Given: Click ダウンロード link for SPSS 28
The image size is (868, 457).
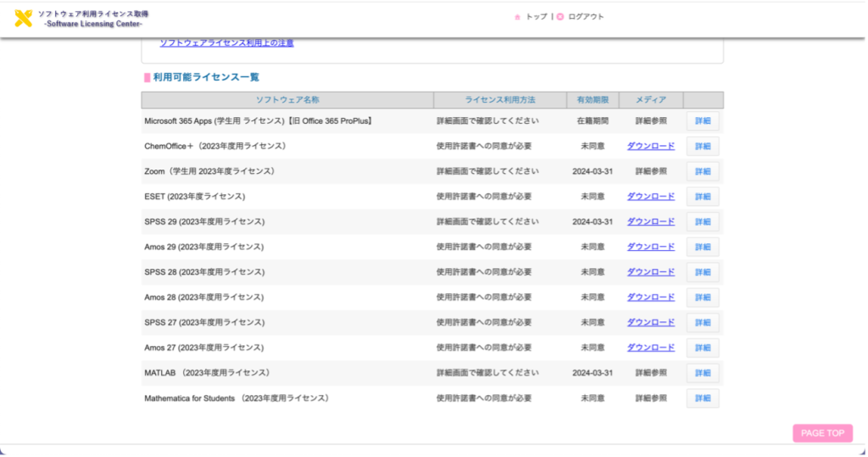Looking at the screenshot, I should pos(650,272).
